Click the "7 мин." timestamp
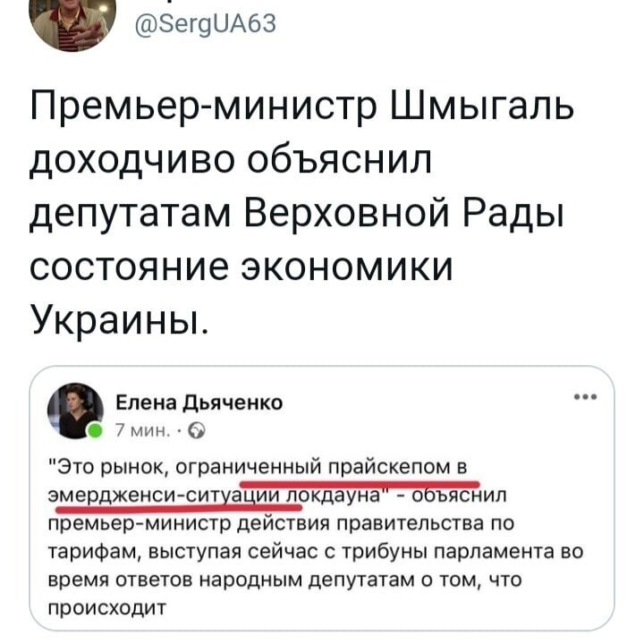 (143, 431)
